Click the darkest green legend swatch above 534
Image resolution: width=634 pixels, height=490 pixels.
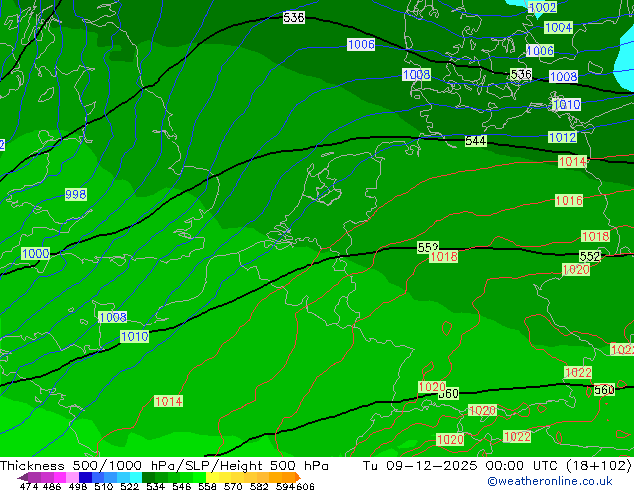pyautogui.click(x=146, y=477)
